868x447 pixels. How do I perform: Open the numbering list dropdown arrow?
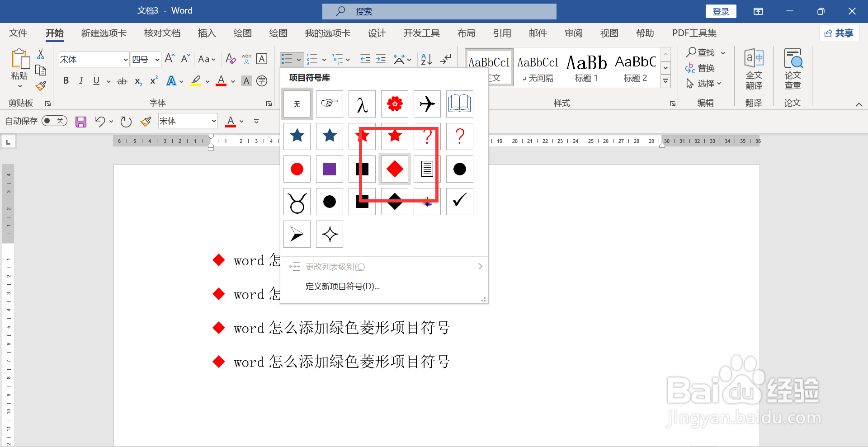(x=324, y=59)
